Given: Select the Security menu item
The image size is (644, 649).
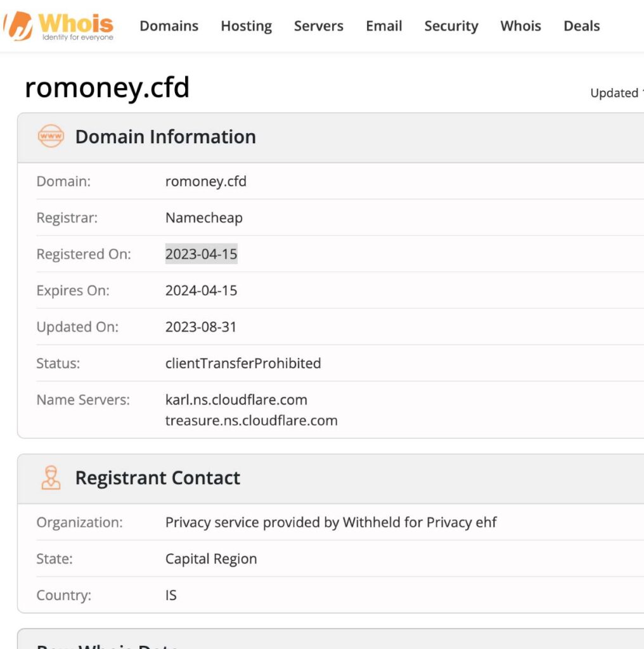Looking at the screenshot, I should point(451,26).
